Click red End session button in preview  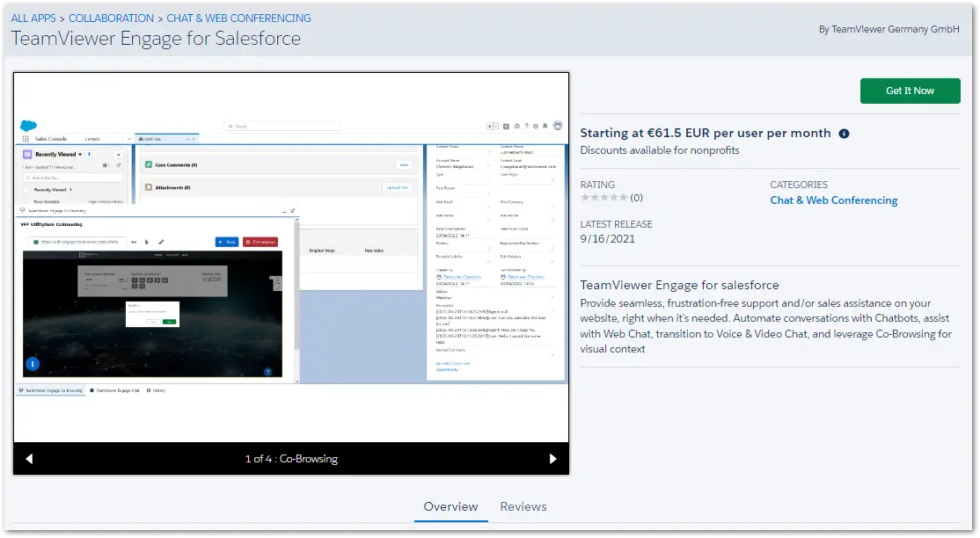[260, 242]
